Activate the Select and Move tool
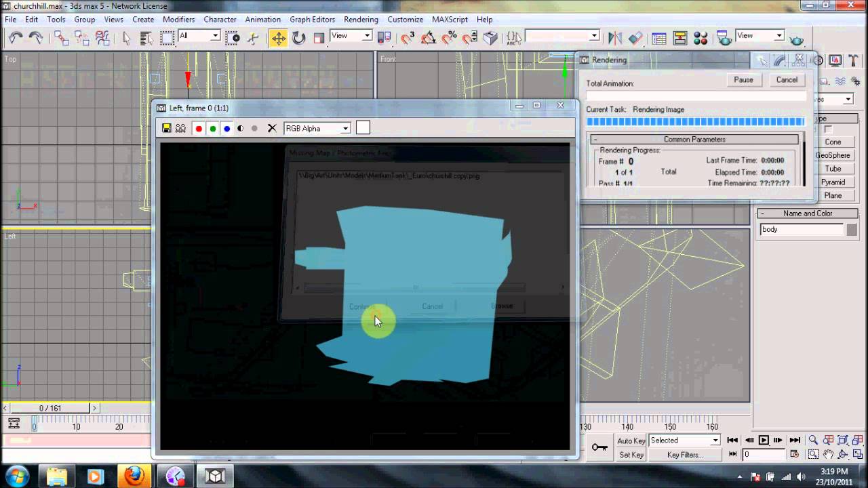 point(279,38)
